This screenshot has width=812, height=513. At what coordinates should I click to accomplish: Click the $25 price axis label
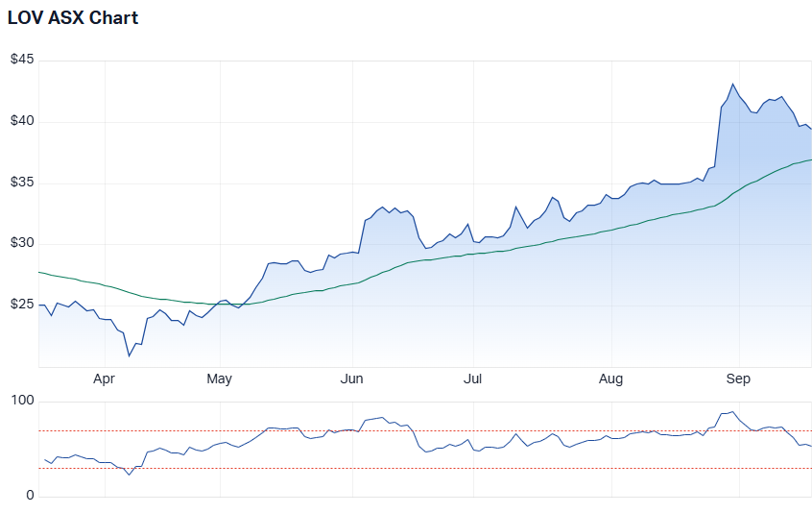click(22, 305)
